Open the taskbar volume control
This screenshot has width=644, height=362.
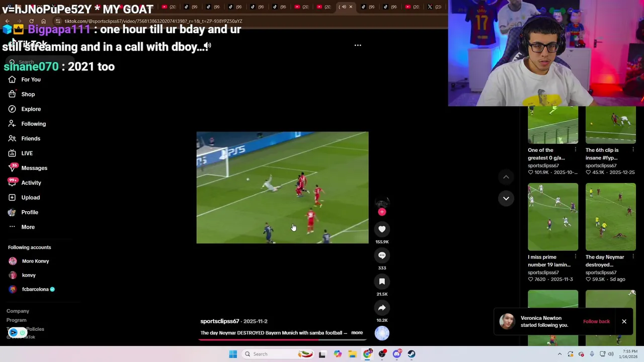pos(610,354)
